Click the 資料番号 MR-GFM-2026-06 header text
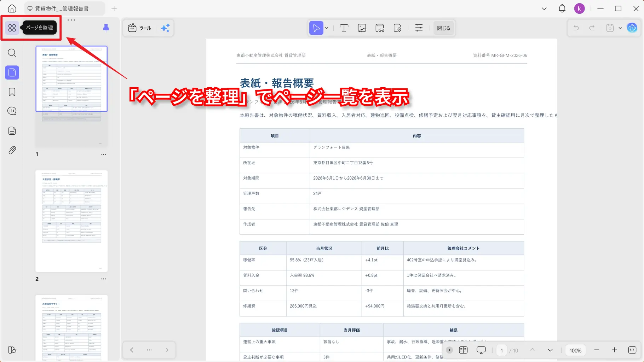Image resolution: width=644 pixels, height=362 pixels. tap(500, 56)
